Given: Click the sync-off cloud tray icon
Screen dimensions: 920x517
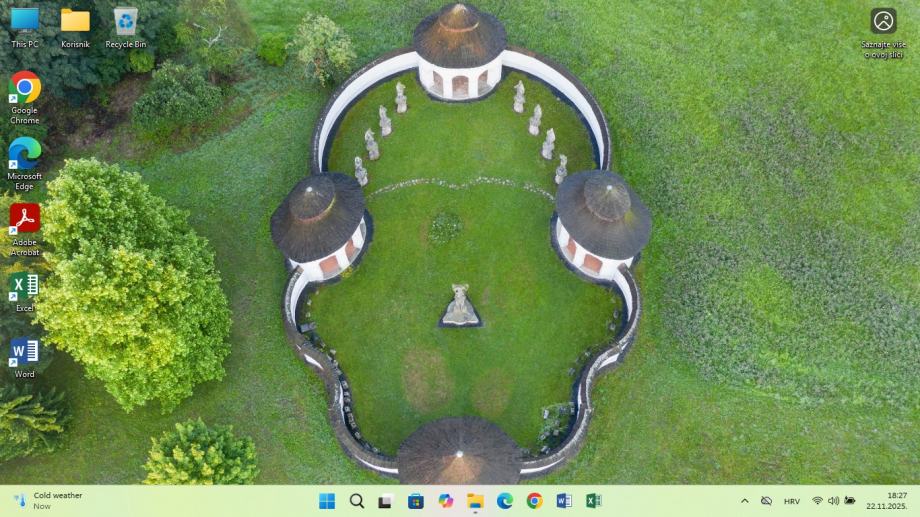Looking at the screenshot, I should click(766, 501).
